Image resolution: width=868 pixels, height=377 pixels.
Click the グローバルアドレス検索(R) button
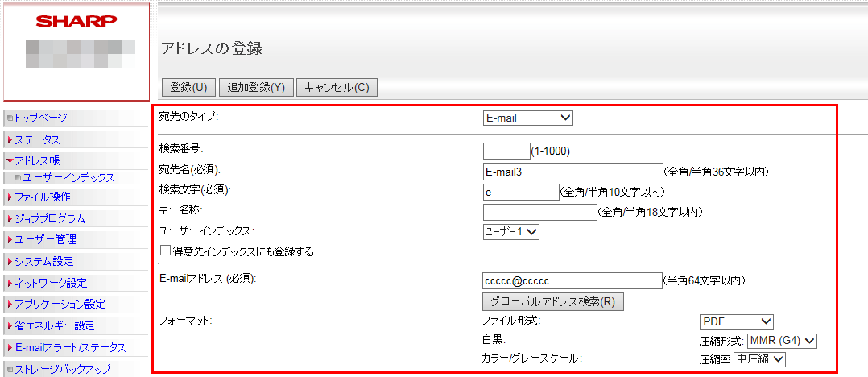tap(553, 302)
